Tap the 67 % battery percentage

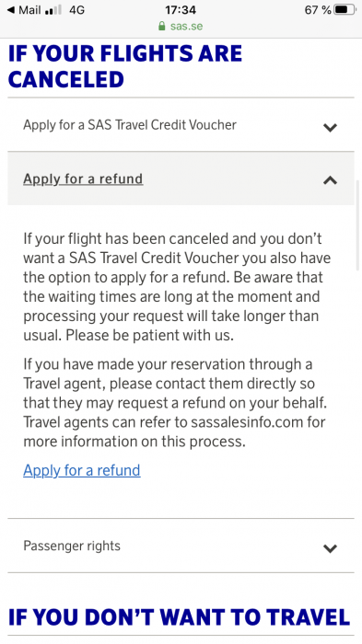pos(318,10)
